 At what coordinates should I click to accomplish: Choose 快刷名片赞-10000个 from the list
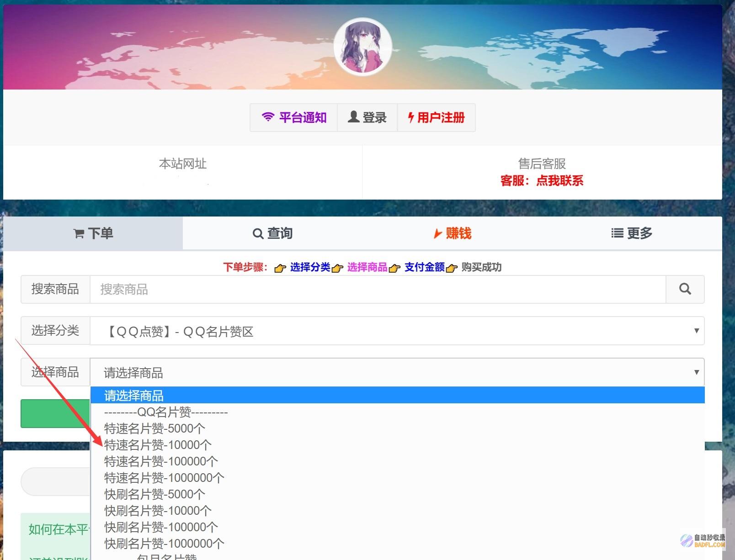click(397, 511)
